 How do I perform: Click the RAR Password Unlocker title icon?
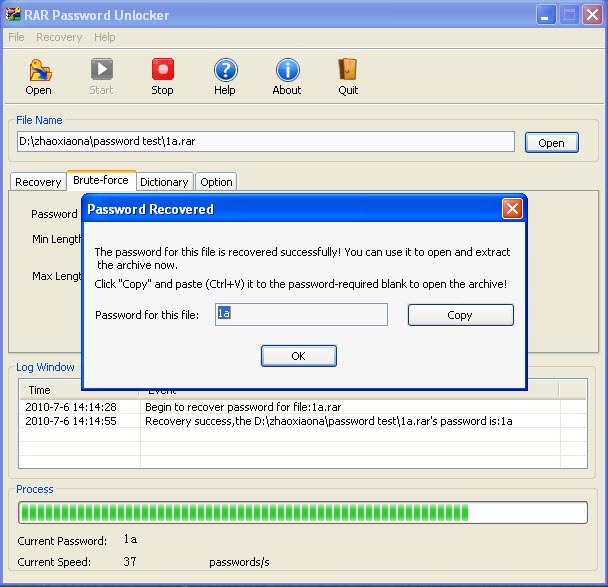coord(13,15)
